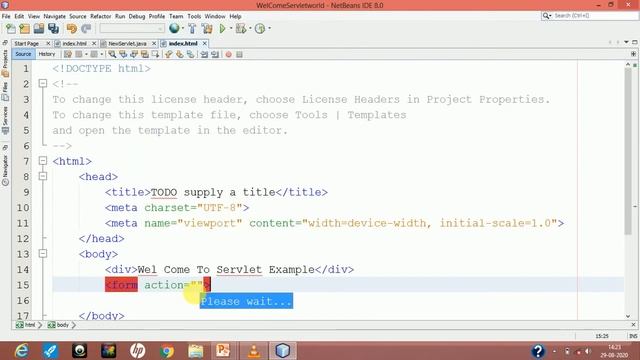
Task: Open Internet Explorer from the taskbar
Action: click(x=21, y=351)
